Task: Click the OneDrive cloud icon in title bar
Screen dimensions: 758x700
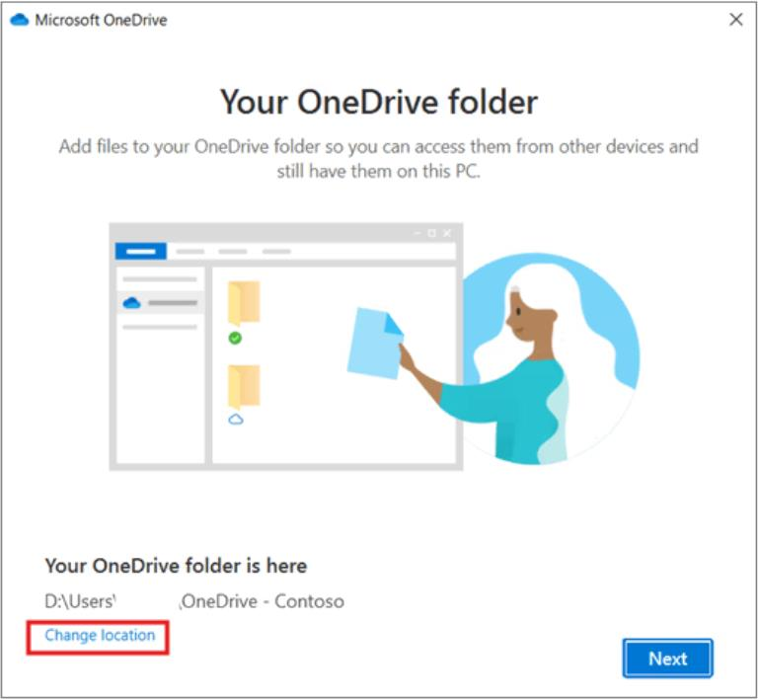Action: click(x=20, y=21)
